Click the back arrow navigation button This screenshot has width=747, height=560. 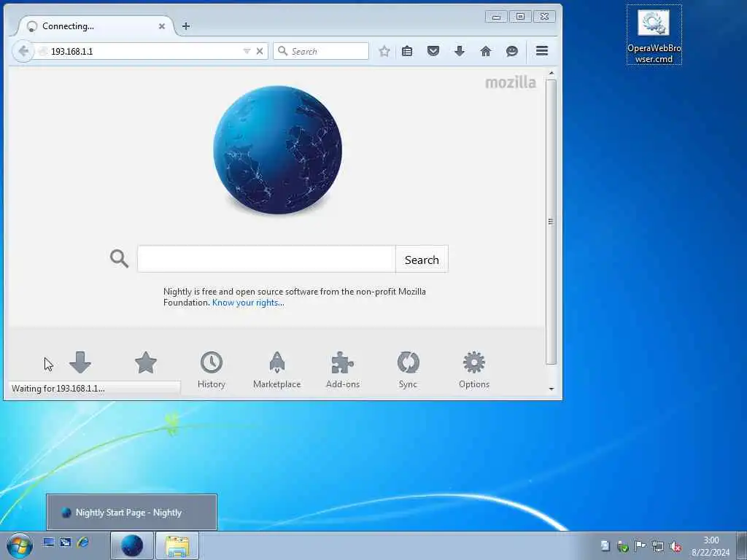pos(23,51)
